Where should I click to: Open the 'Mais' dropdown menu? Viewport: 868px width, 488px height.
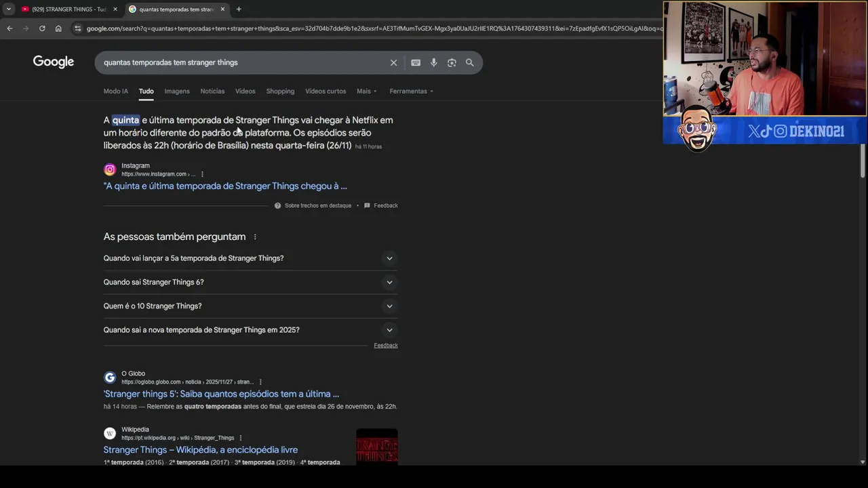click(367, 91)
